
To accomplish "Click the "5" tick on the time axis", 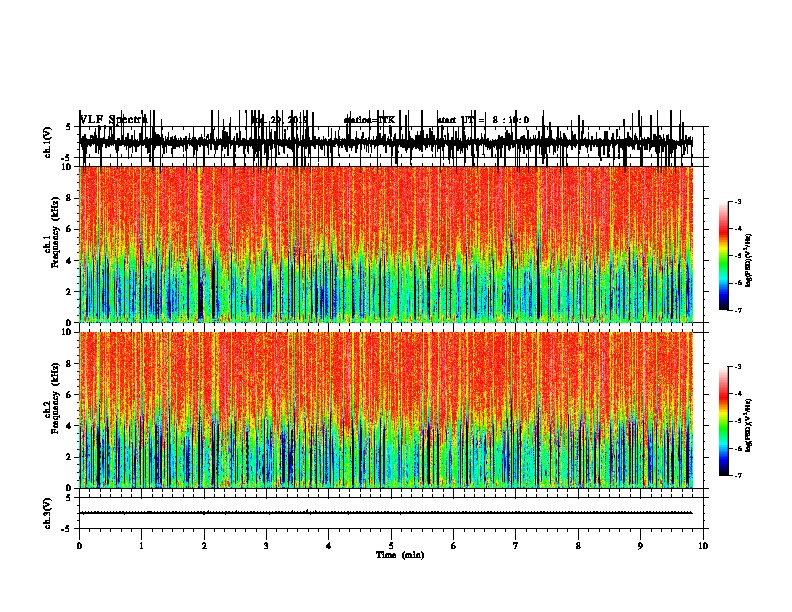I will [391, 546].
